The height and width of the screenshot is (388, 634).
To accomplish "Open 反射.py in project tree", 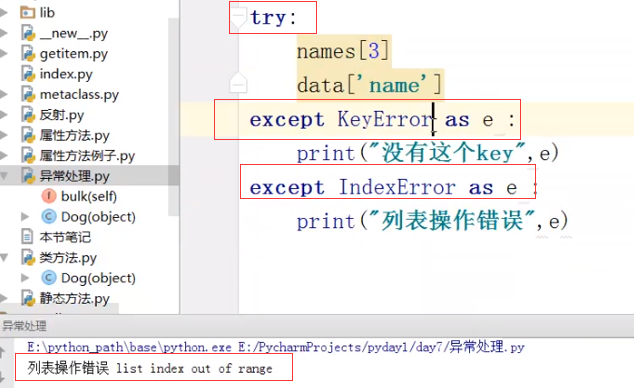I will click(x=62, y=115).
